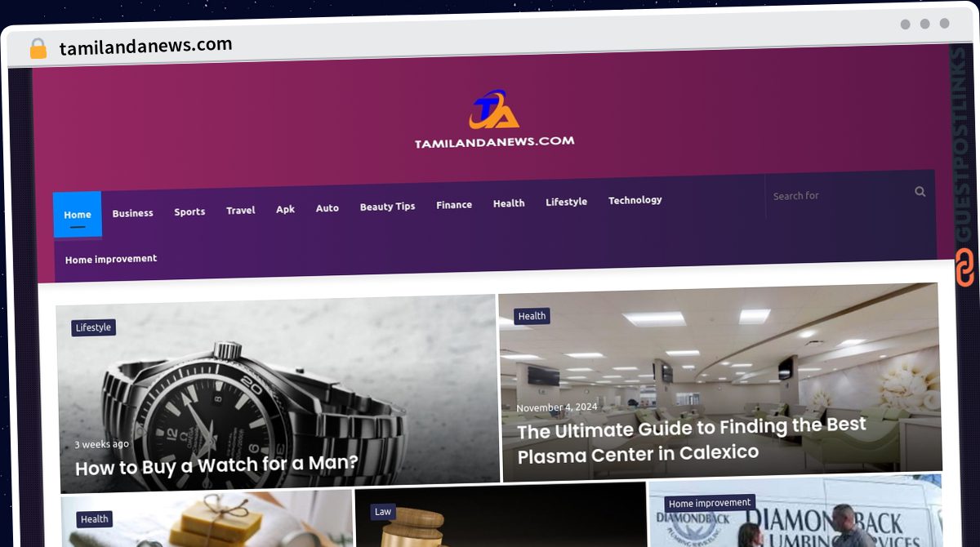Go to the Finance section
980x547 pixels.
point(454,205)
